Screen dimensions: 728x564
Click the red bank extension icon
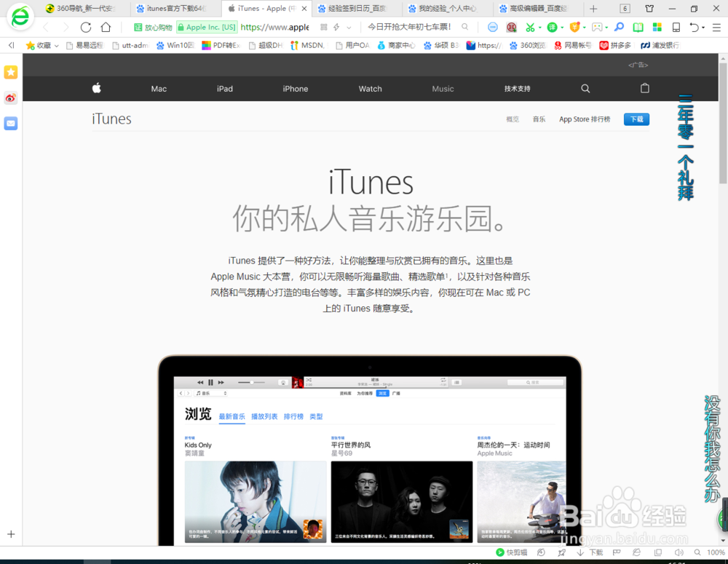(511, 28)
